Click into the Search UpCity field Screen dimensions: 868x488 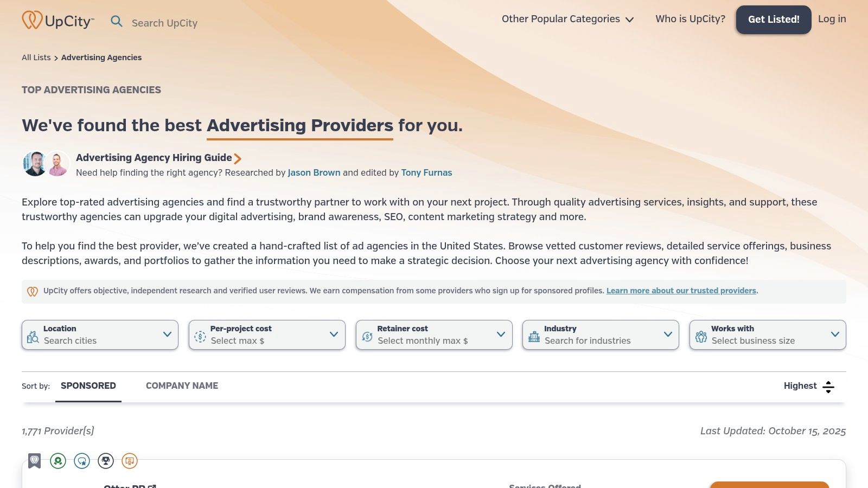[x=165, y=23]
